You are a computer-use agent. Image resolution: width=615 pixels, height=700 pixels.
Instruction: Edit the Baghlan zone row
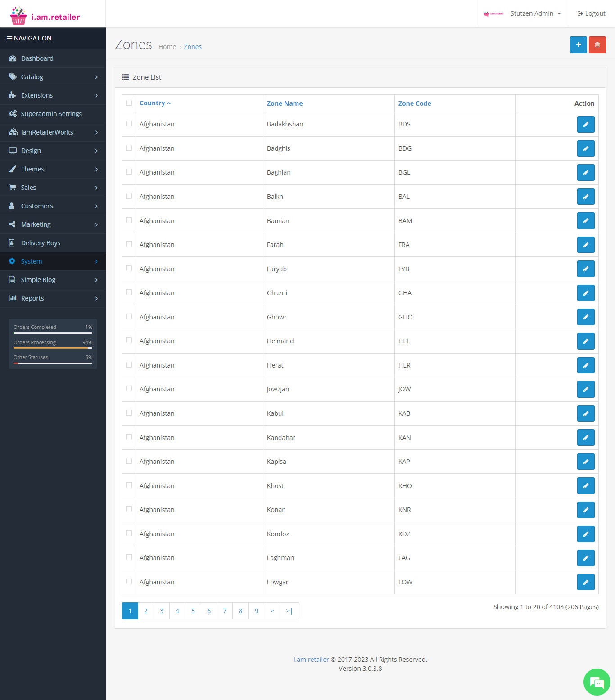(x=586, y=172)
